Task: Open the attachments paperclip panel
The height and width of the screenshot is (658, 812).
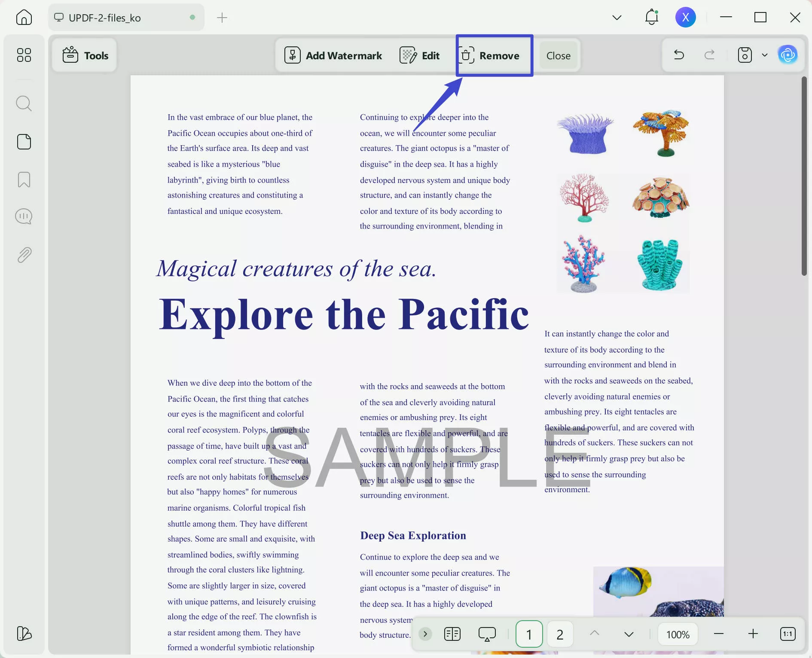Action: click(24, 255)
